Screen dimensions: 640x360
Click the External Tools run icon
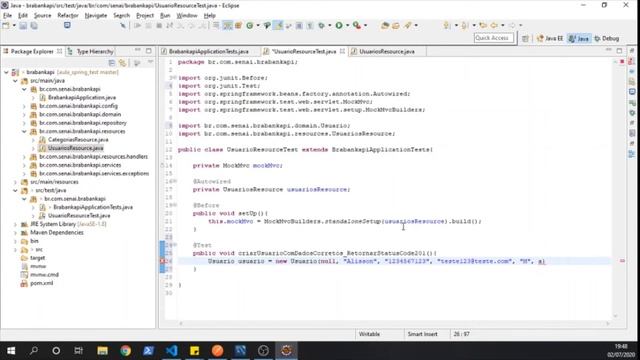click(x=357, y=25)
